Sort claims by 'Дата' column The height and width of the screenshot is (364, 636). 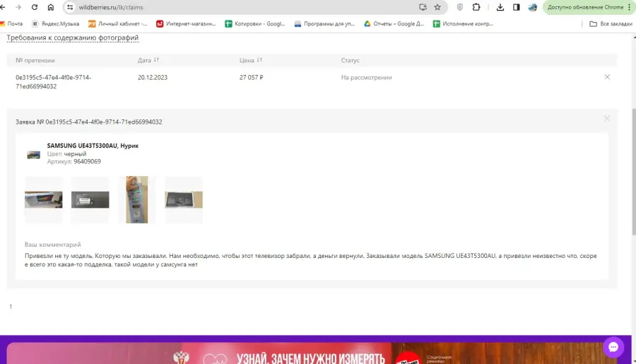pyautogui.click(x=148, y=60)
